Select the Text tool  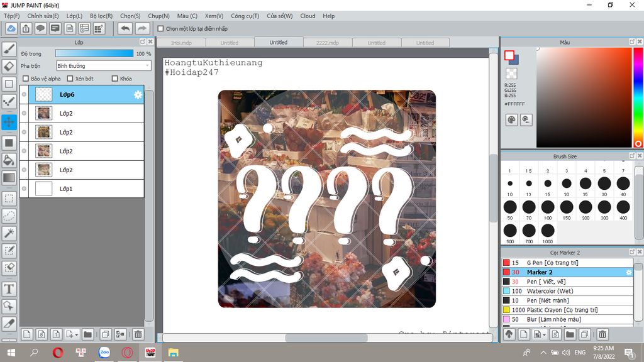point(9,289)
